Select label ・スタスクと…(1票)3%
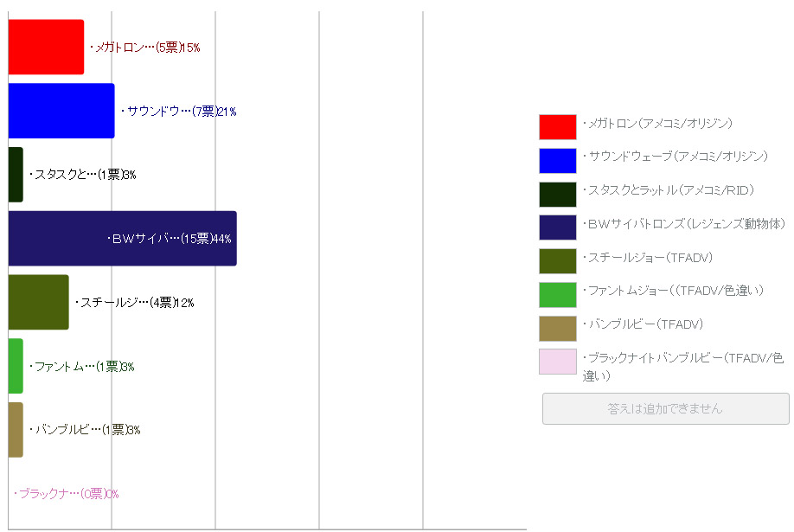Screen dimensions: 794x532 pos(82,175)
